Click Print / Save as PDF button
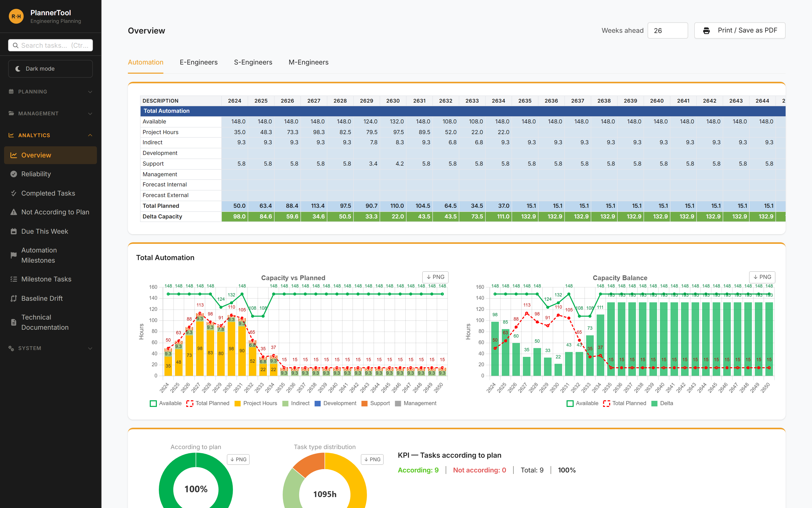 click(739, 30)
